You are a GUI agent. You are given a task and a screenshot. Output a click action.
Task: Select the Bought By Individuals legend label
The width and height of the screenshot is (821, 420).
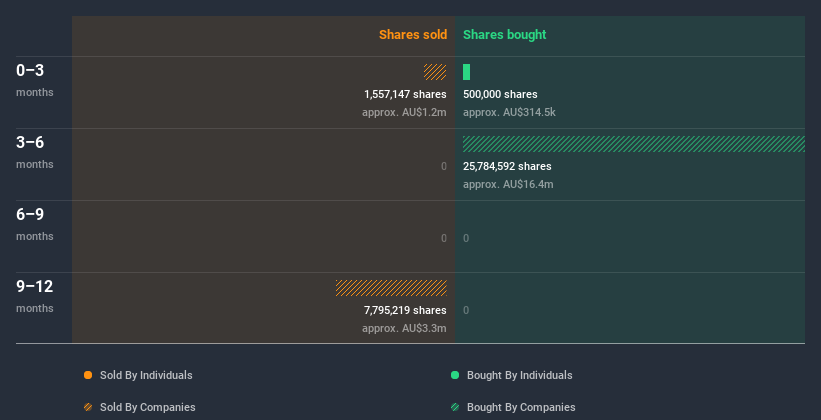519,375
